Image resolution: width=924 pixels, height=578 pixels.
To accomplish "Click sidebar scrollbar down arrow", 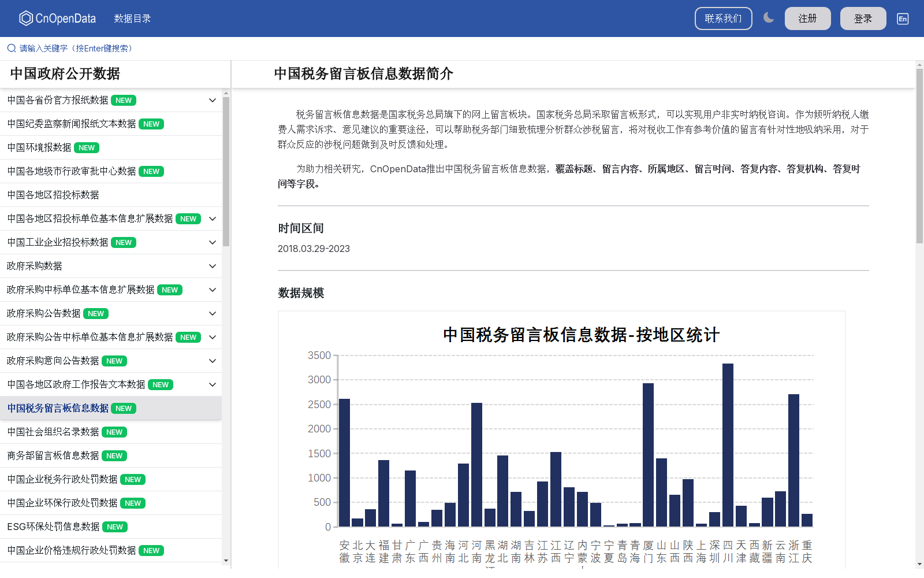I will point(226,561).
